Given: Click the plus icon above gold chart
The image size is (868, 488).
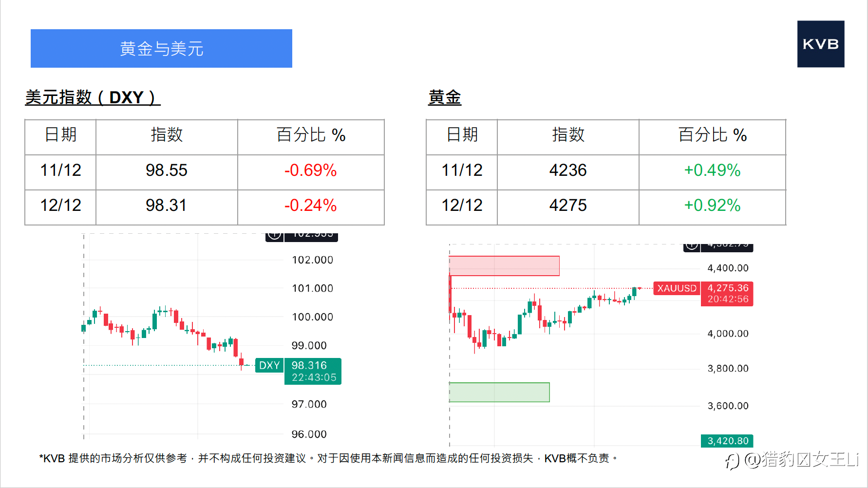Looking at the screenshot, I should pyautogui.click(x=692, y=246).
